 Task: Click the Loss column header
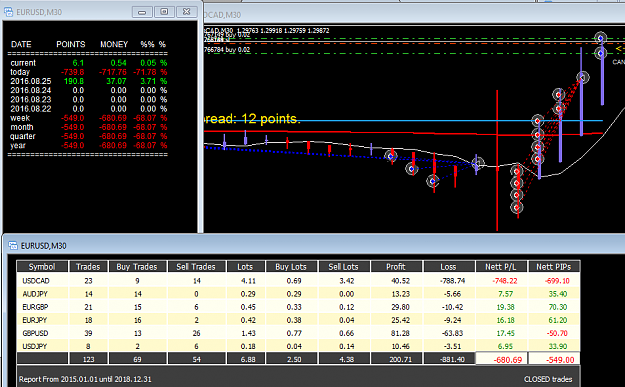tap(448, 267)
